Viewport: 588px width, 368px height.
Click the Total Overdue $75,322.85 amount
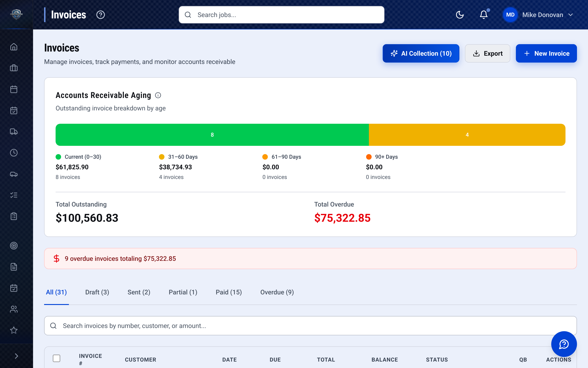coord(342,218)
